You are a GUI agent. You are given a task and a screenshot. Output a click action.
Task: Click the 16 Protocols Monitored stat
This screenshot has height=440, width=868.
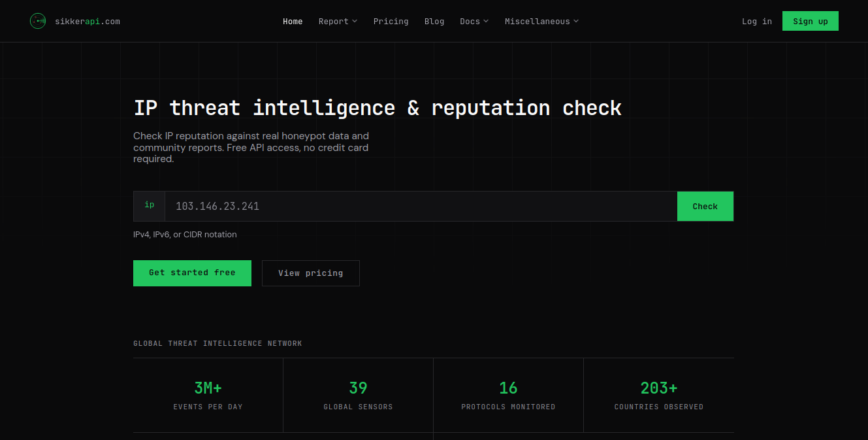pyautogui.click(x=508, y=395)
